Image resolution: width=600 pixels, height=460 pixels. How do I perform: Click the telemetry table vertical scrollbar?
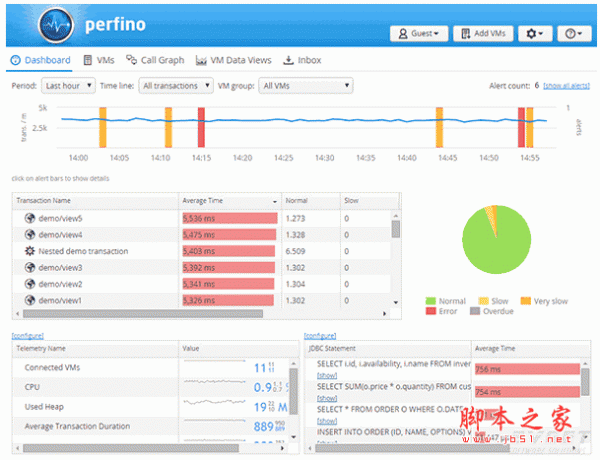(293, 391)
